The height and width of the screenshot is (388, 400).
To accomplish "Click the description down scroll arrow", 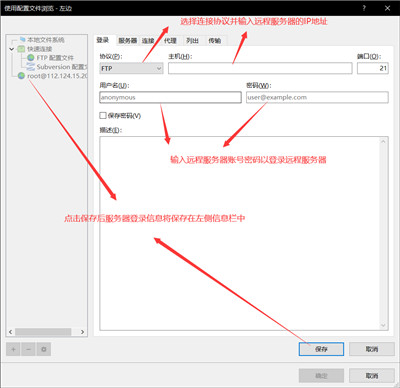I will [x=383, y=325].
